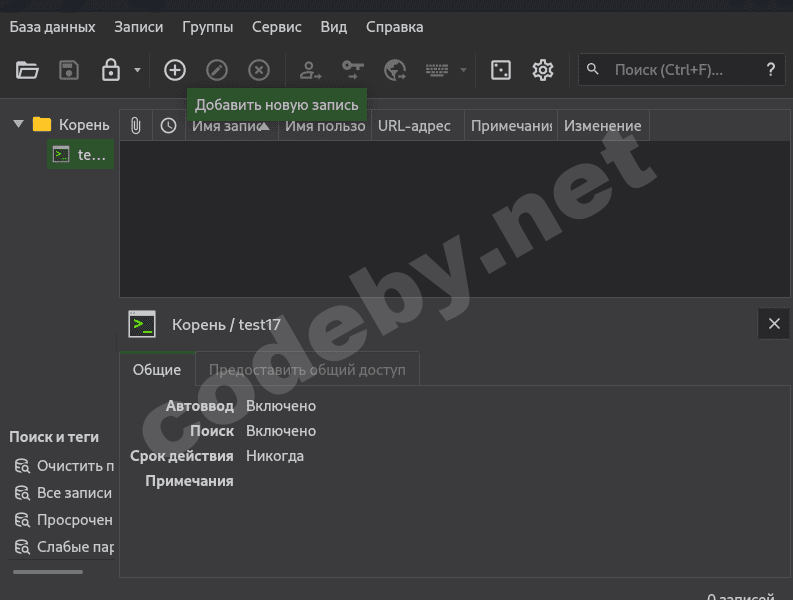Sort by Изменение column header
This screenshot has height=600, width=793.
[x=603, y=125]
